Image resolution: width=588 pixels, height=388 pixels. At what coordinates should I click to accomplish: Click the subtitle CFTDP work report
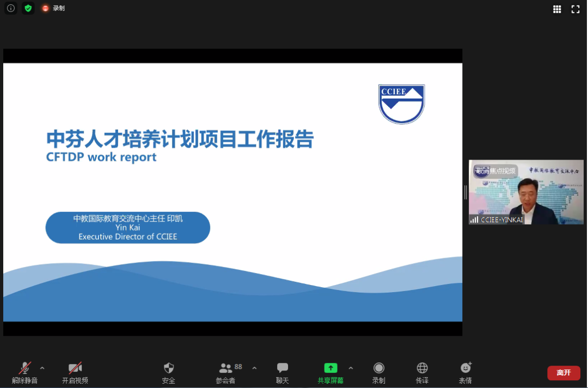pyautogui.click(x=101, y=157)
